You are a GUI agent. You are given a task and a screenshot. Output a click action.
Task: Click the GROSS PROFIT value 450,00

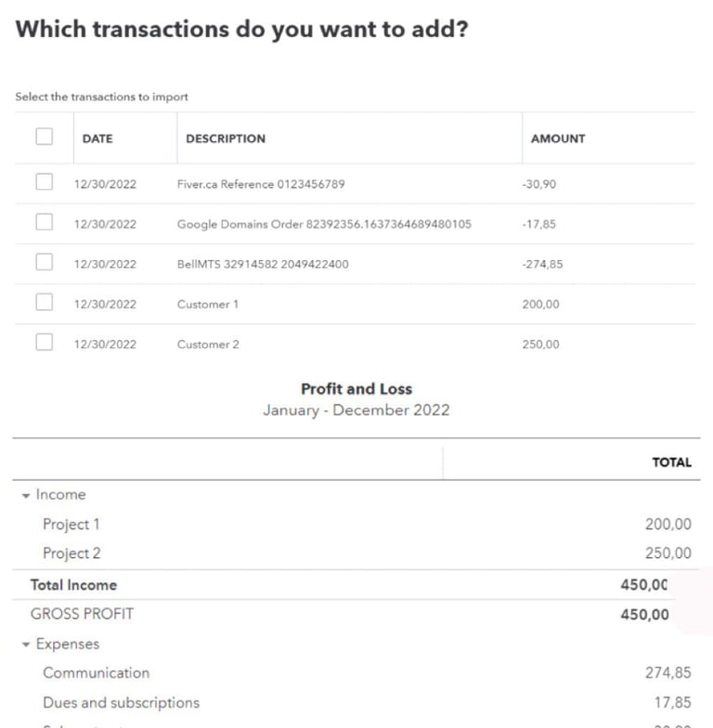coord(644,615)
